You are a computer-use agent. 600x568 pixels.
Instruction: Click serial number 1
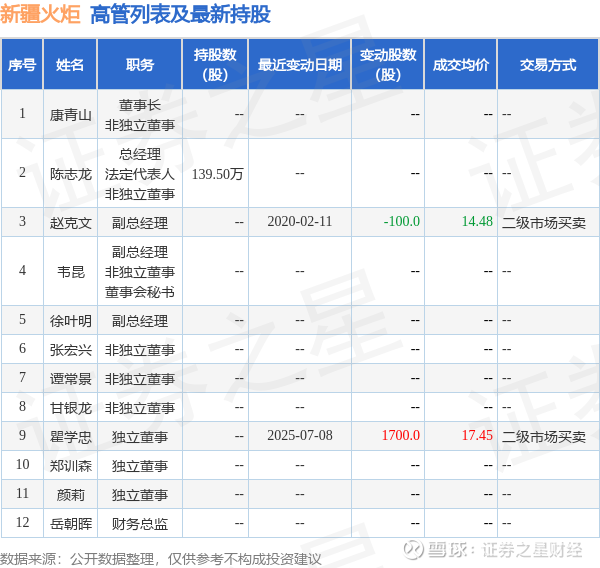click(22, 113)
